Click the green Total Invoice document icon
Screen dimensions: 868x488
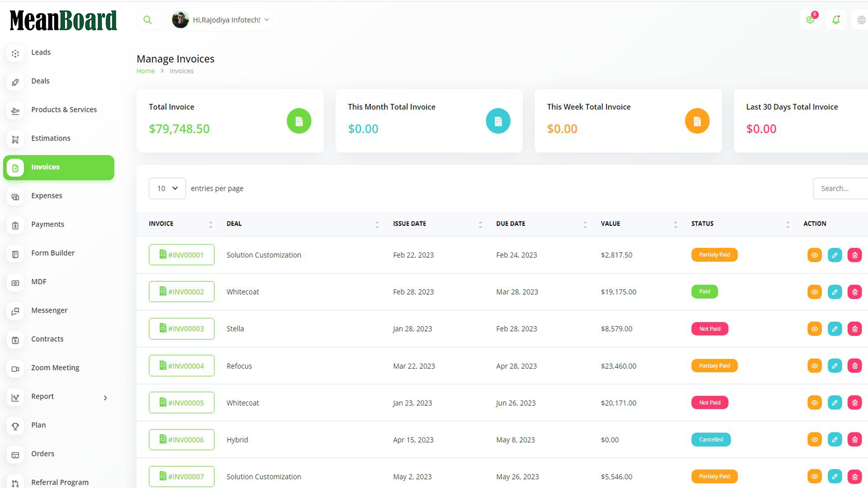(299, 121)
